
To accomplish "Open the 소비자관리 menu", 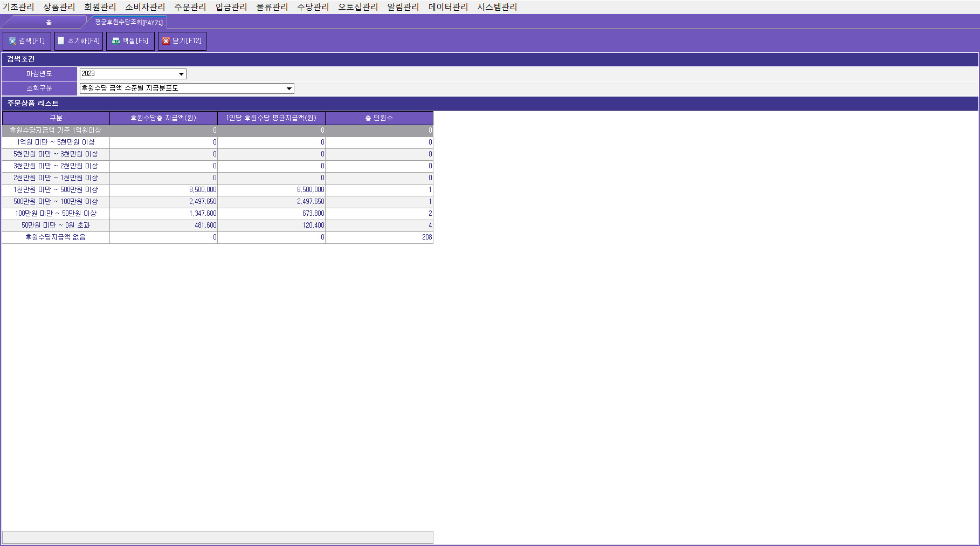I will (145, 7).
